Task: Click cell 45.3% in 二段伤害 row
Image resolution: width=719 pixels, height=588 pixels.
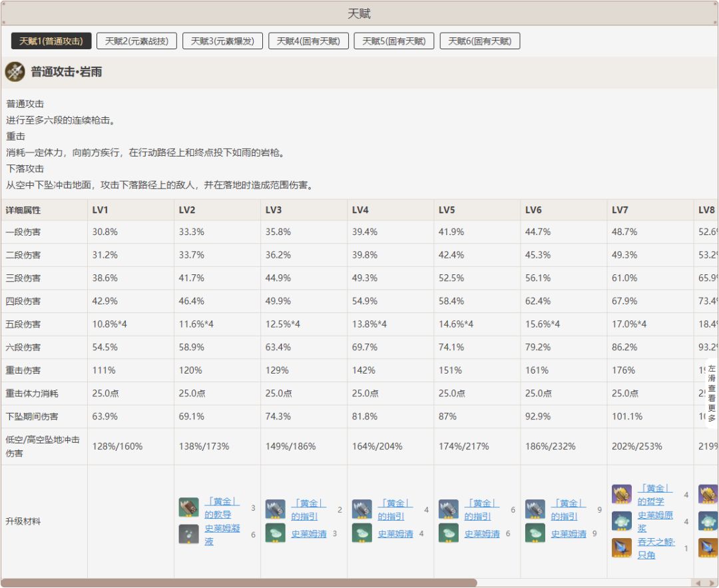Action: pyautogui.click(x=564, y=255)
